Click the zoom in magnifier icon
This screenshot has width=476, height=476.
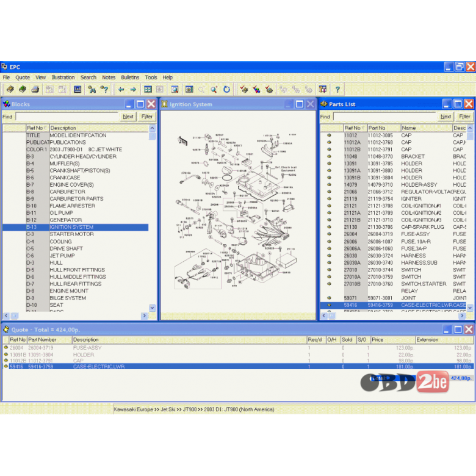(x=214, y=89)
